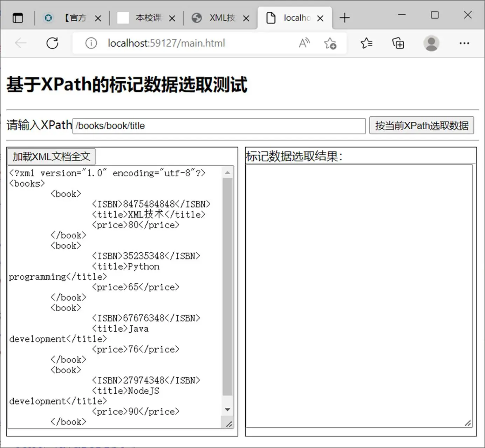
Task: Maximize the browser window
Action: pyautogui.click(x=435, y=15)
